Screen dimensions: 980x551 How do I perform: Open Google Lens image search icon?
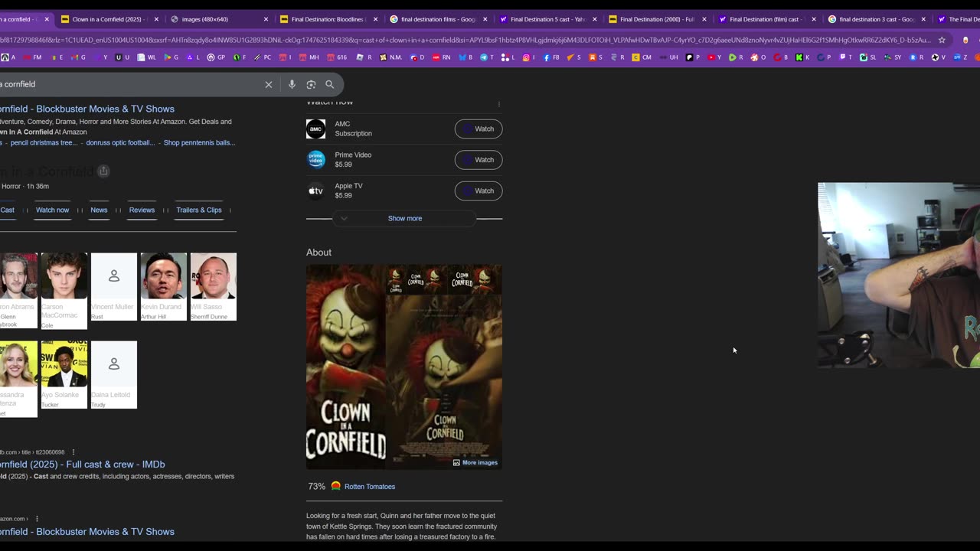click(311, 84)
